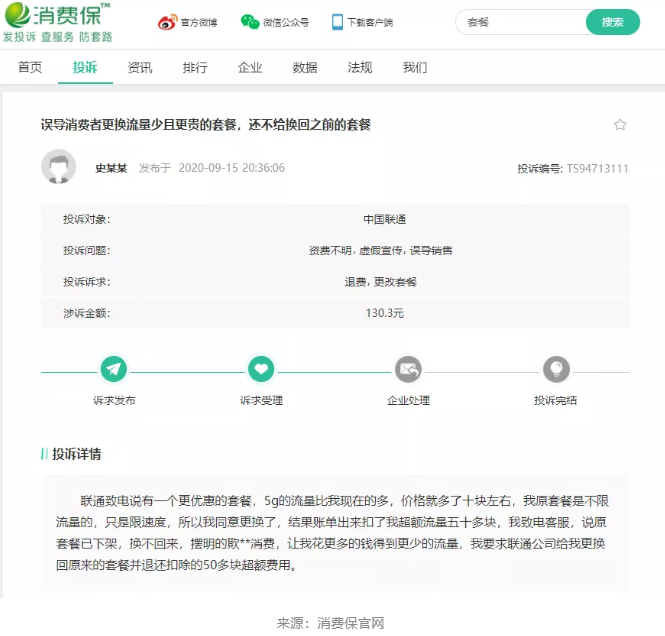Click the 消费保 logo
This screenshot has height=636, width=665.
(x=57, y=14)
